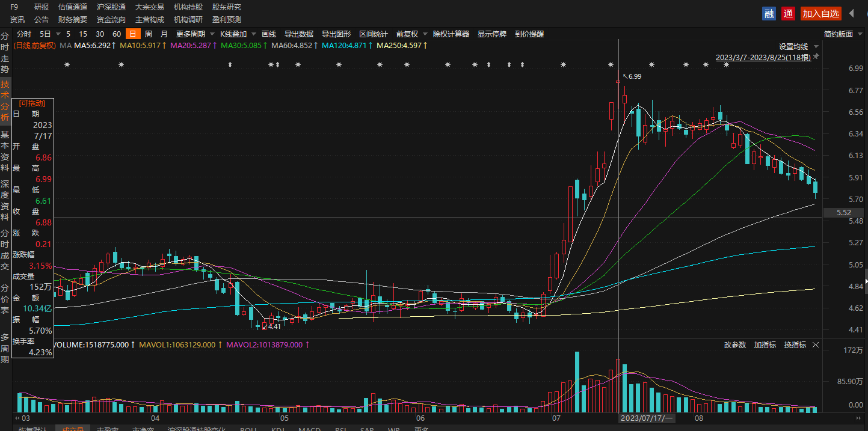Screen dimensions: 868x431
Task: Open the 设置均线 dropdown
Action: tap(798, 46)
